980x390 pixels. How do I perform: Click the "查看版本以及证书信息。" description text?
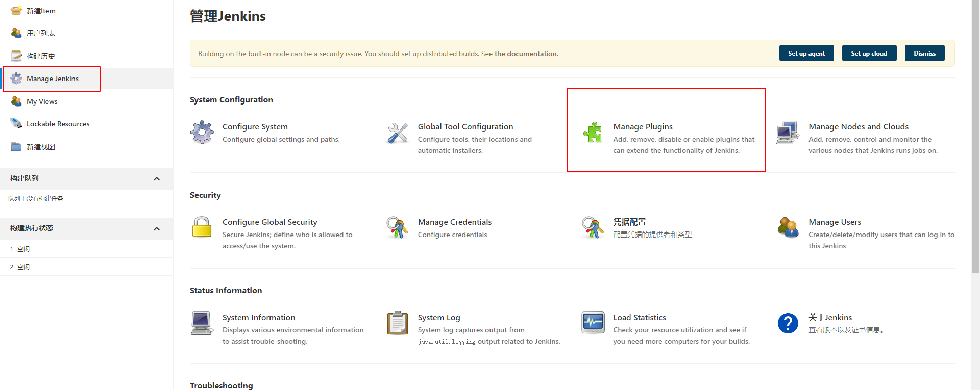pos(846,330)
